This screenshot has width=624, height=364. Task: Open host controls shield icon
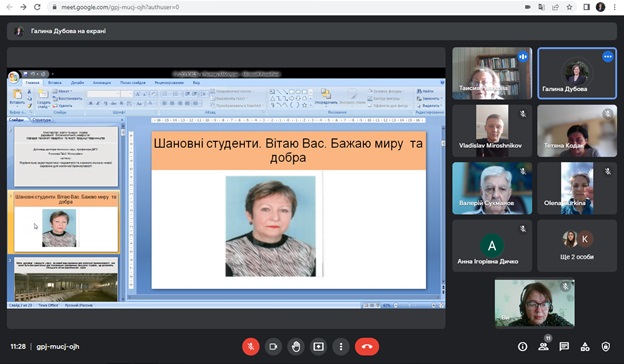coord(605,346)
